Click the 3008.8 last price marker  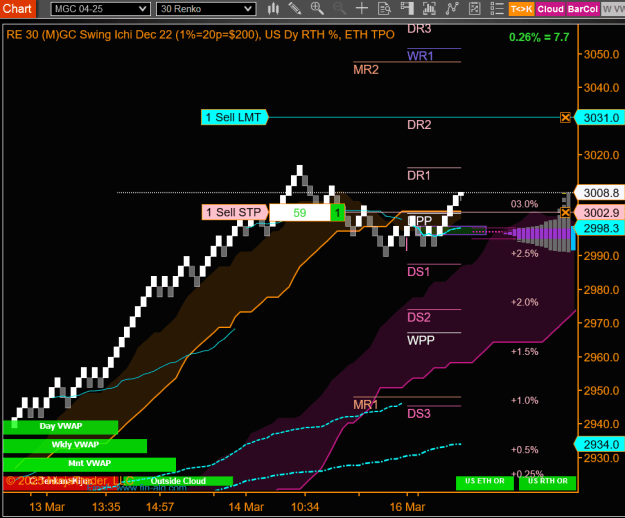tap(600, 193)
